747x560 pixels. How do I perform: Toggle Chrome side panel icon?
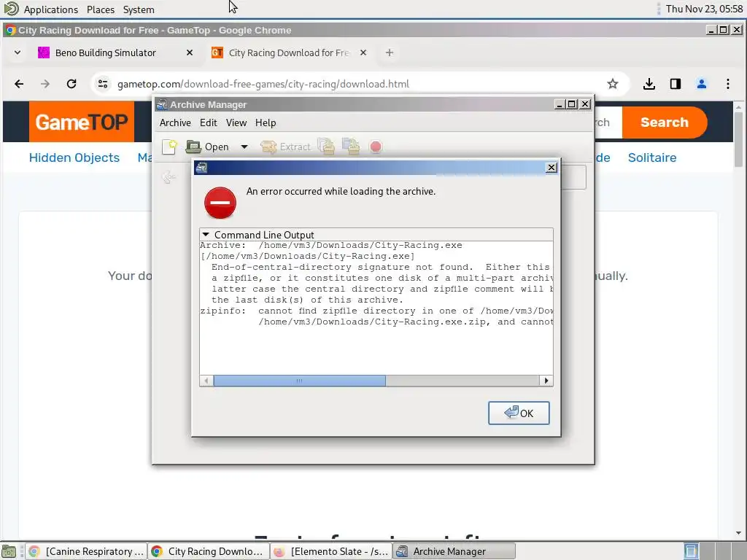click(675, 84)
